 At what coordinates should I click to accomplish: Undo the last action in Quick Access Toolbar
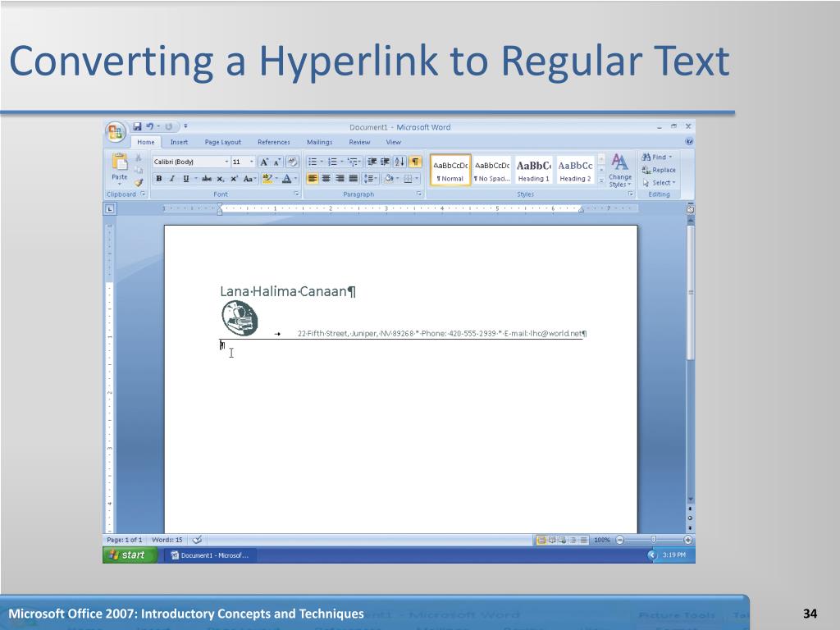click(x=150, y=126)
